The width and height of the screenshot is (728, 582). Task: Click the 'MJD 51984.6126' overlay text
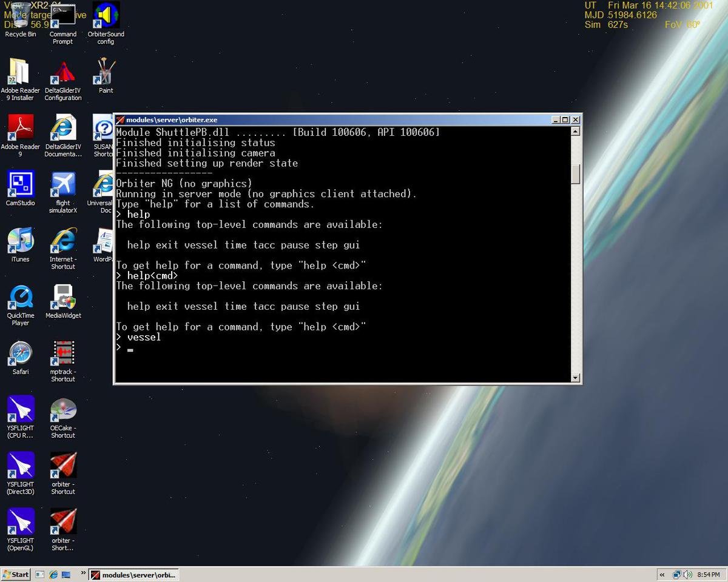point(621,15)
